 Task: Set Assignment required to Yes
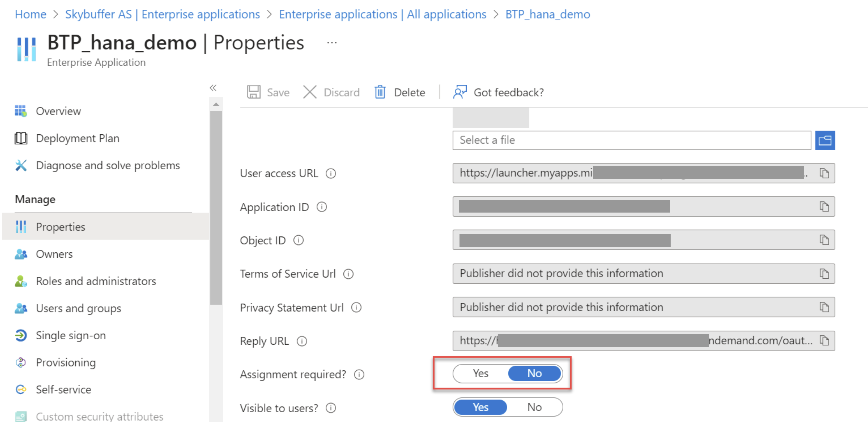tap(480, 373)
